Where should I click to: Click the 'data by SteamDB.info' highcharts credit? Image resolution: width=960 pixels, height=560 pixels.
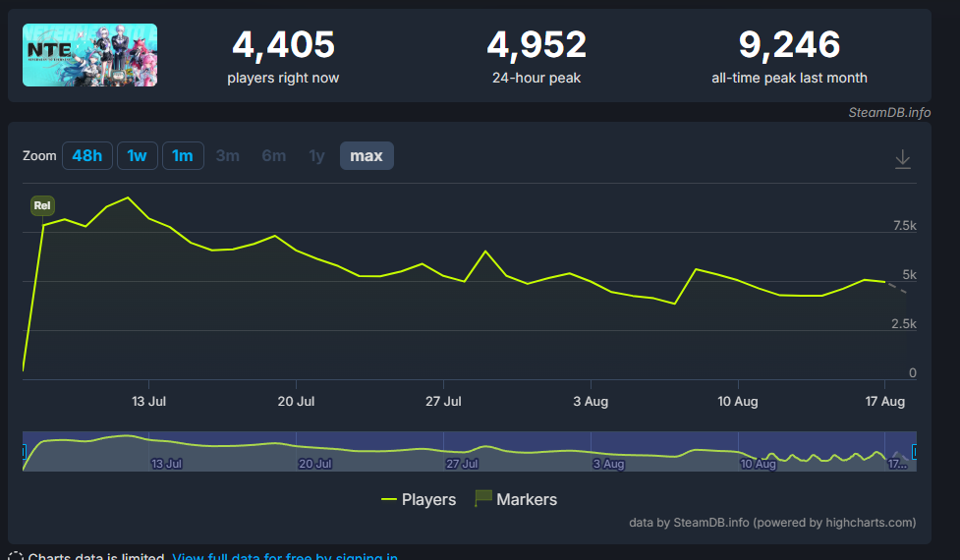[772, 523]
